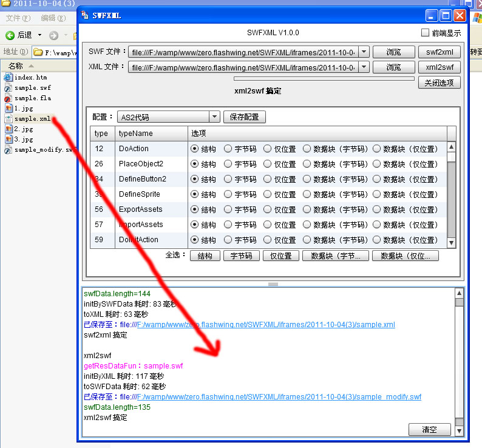Click the Explorer Back arrow icon
The image size is (482, 448).
click(10, 35)
